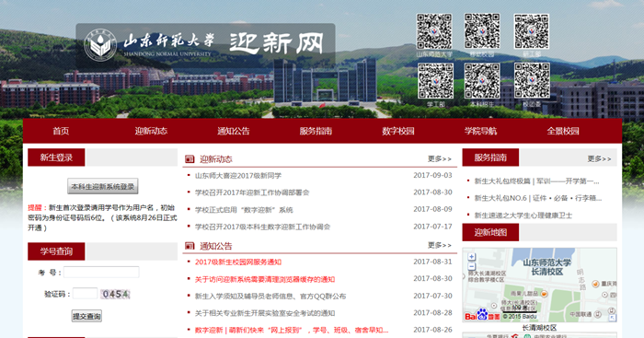The image size is (644, 338).
Task: Click the 学工部 QR code
Action: point(435,81)
